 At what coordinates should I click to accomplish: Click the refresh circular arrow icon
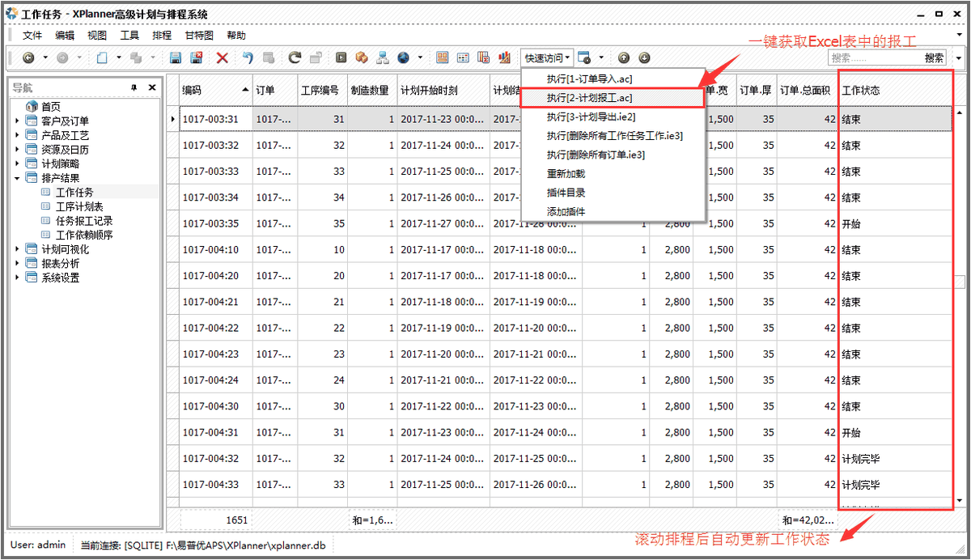(x=295, y=57)
